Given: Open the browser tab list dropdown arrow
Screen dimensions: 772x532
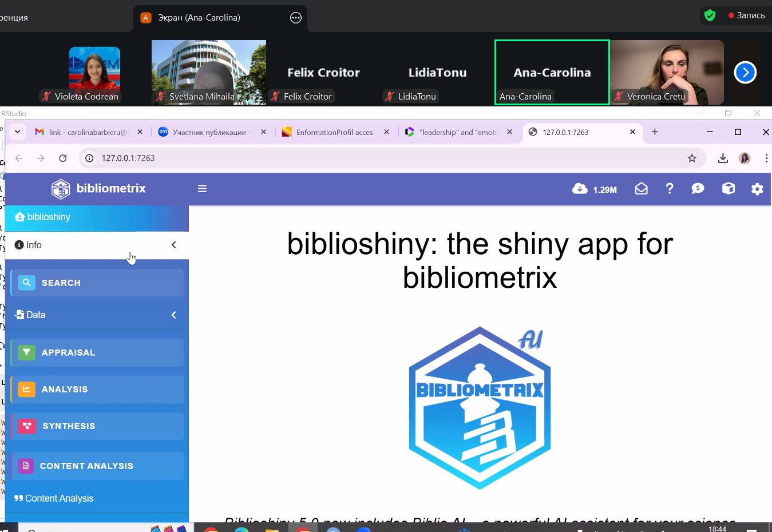Looking at the screenshot, I should pyautogui.click(x=18, y=132).
